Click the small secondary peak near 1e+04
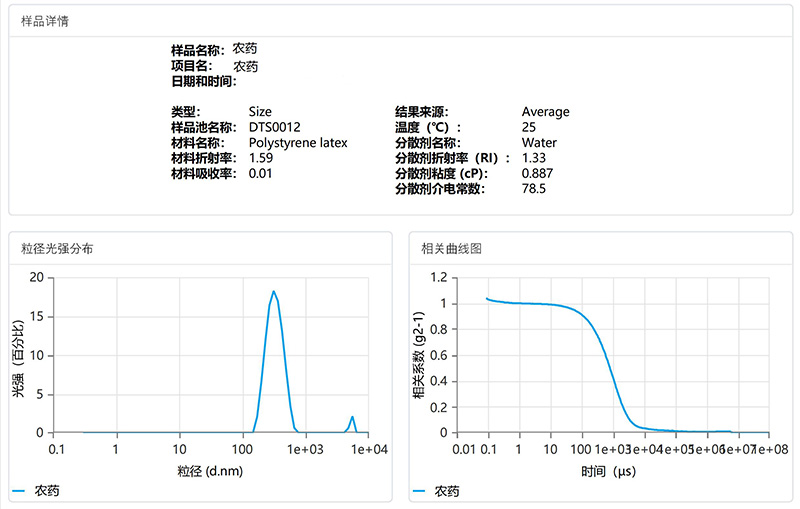This screenshot has width=800, height=509. [352, 418]
